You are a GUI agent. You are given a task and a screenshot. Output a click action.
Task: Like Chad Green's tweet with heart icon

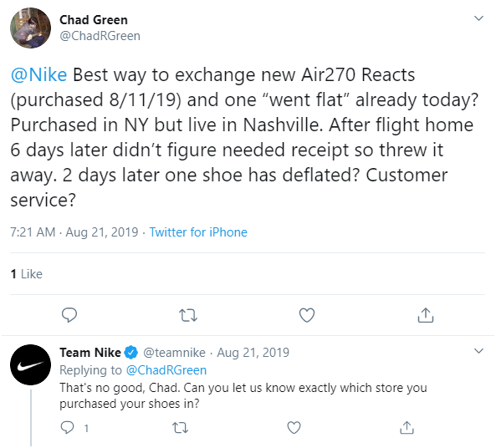click(307, 315)
